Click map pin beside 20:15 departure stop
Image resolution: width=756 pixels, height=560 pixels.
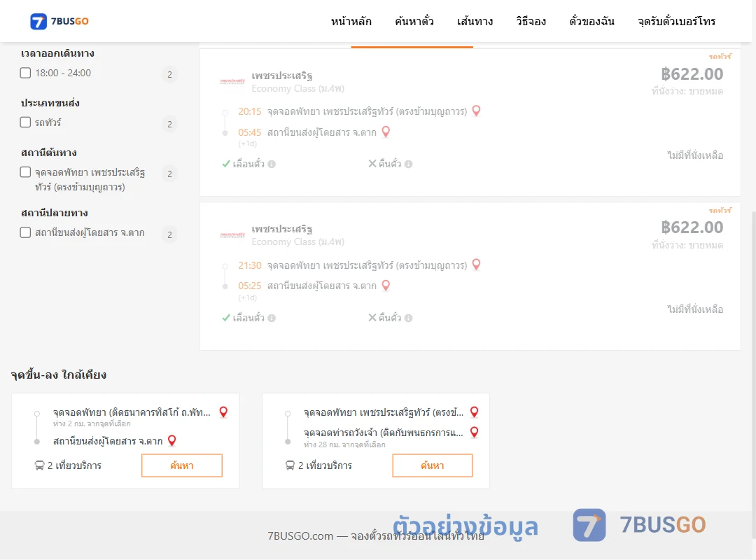pos(477,111)
